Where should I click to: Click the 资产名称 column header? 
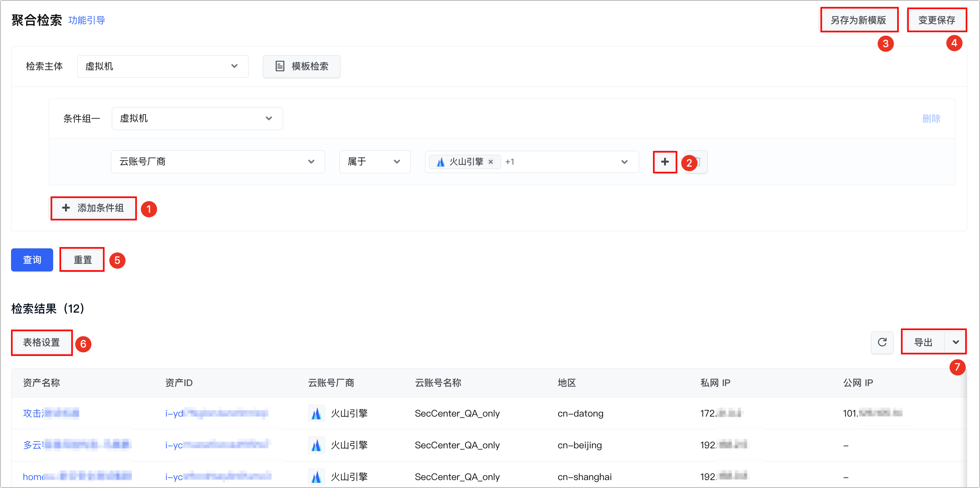41,383
